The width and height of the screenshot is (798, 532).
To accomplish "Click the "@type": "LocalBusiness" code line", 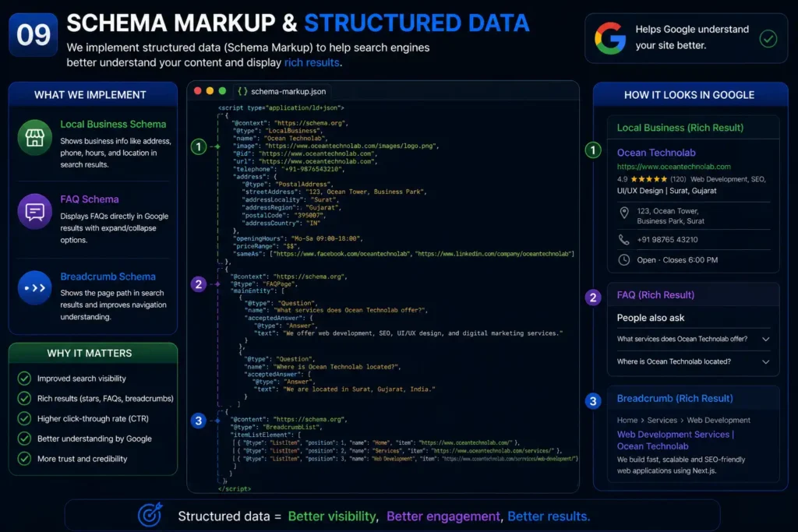I will coord(278,131).
